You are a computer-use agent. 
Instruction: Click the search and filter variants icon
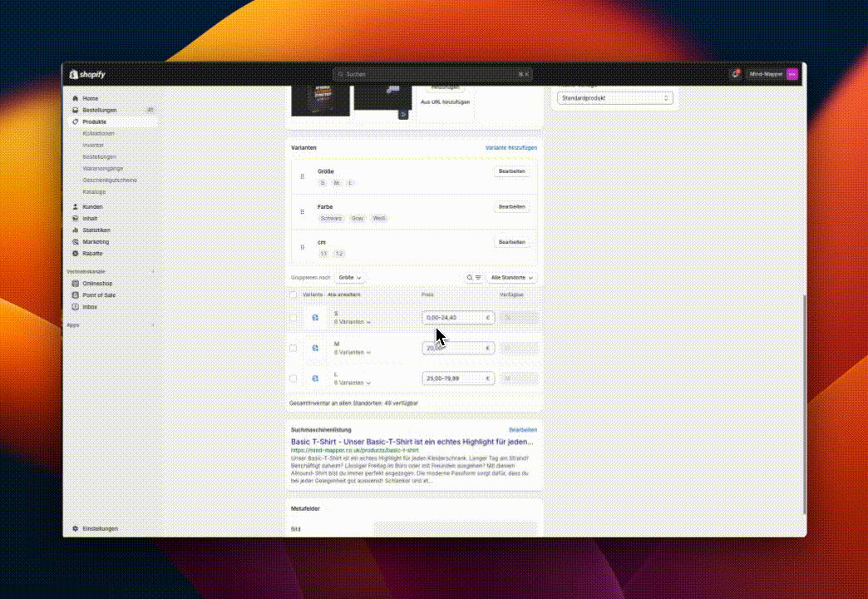click(x=474, y=278)
